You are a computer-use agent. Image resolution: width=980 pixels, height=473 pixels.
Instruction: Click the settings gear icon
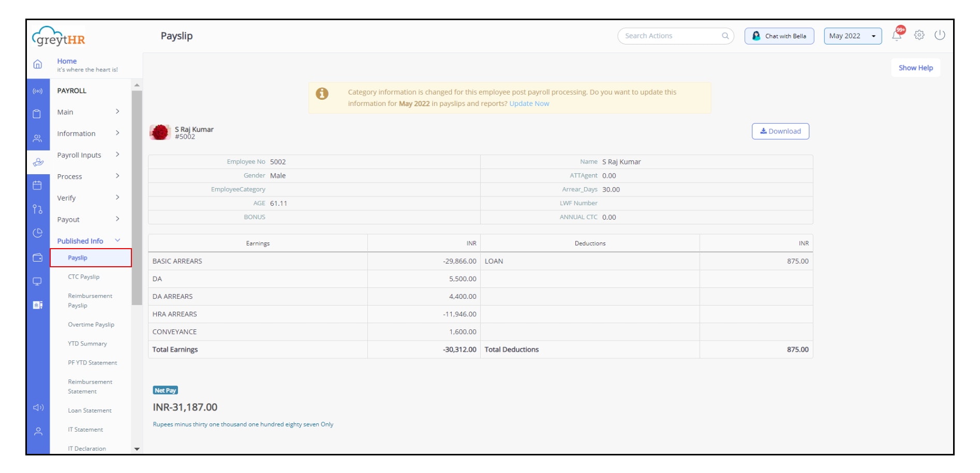click(919, 35)
